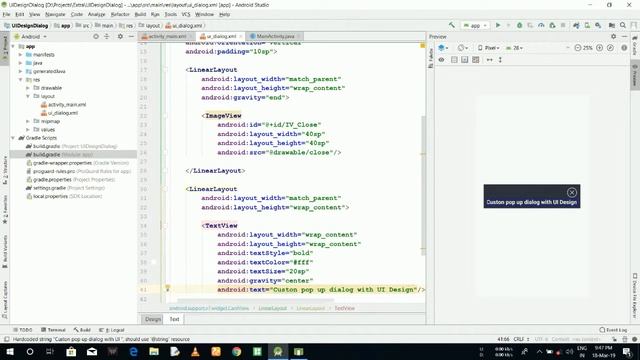
Task: Switch to MainActivity.java editor tab
Action: click(x=275, y=36)
